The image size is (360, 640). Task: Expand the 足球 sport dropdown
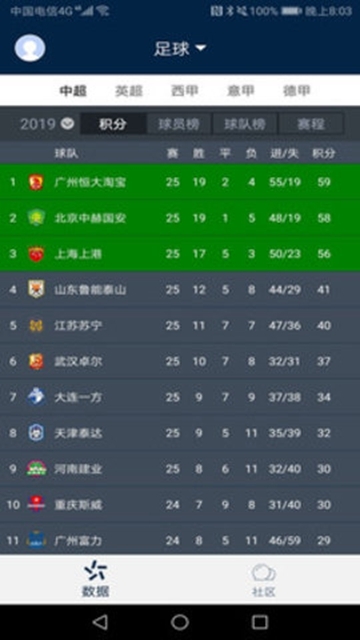(x=180, y=49)
